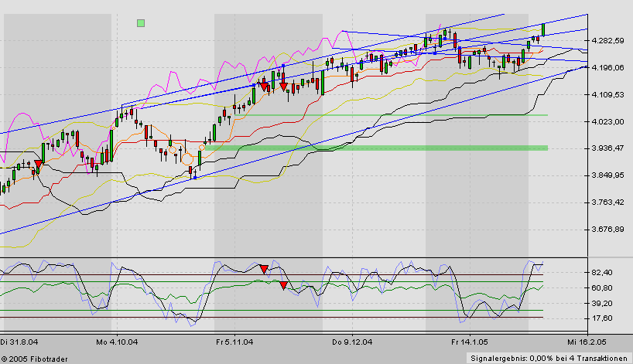This screenshot has height=364, width=633.
Task: Select the Fr 5.11.04 date marker
Action: [x=234, y=341]
